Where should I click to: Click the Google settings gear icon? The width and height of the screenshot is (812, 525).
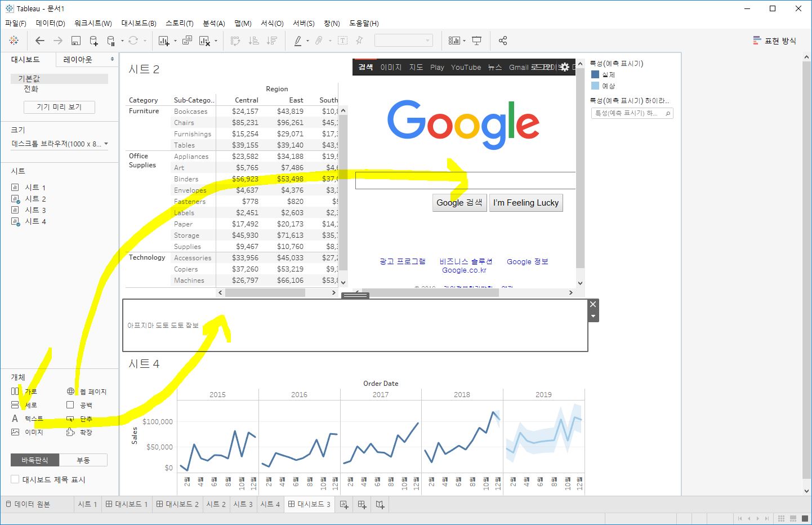tap(565, 67)
